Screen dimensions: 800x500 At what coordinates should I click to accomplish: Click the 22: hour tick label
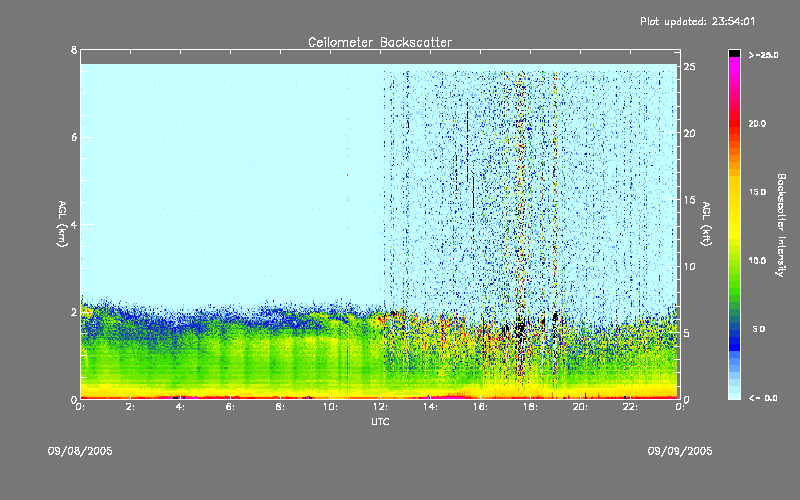[631, 407]
